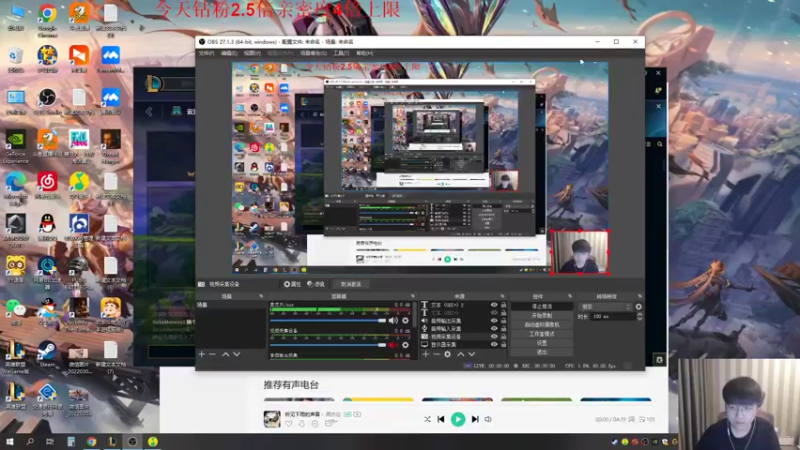Open the 视图(V) menu in OBS
This screenshot has width=800, height=450.
pyautogui.click(x=252, y=53)
